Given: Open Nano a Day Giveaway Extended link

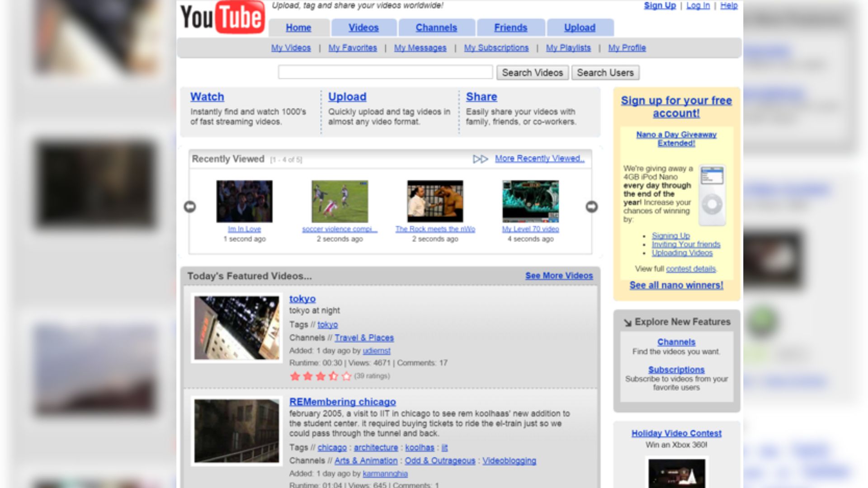Looking at the screenshot, I should tap(676, 139).
